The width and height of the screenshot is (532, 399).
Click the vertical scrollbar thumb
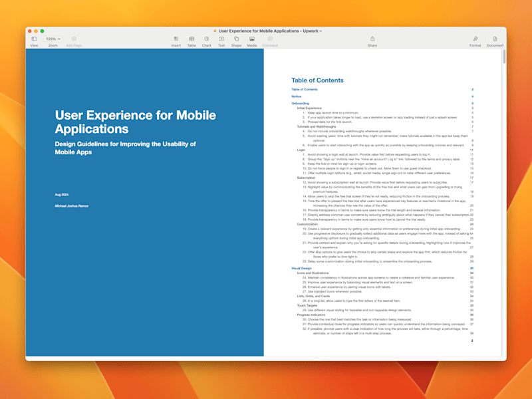[x=504, y=57]
